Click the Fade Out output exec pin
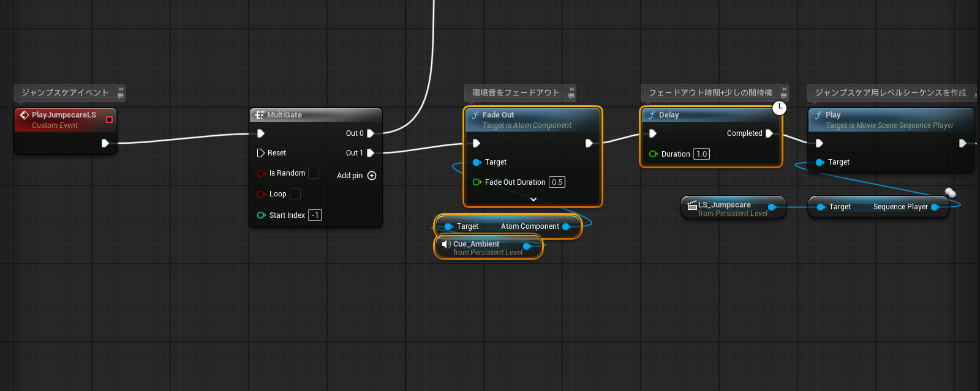The width and height of the screenshot is (980, 391). (589, 143)
